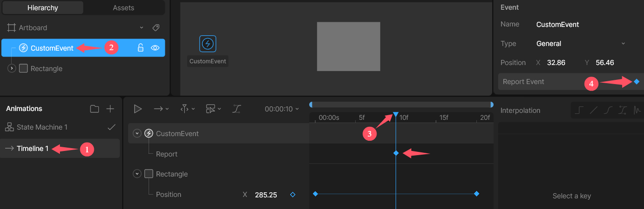Click the interpolation curve toolbar icon
The height and width of the screenshot is (209, 644).
pyautogui.click(x=237, y=109)
